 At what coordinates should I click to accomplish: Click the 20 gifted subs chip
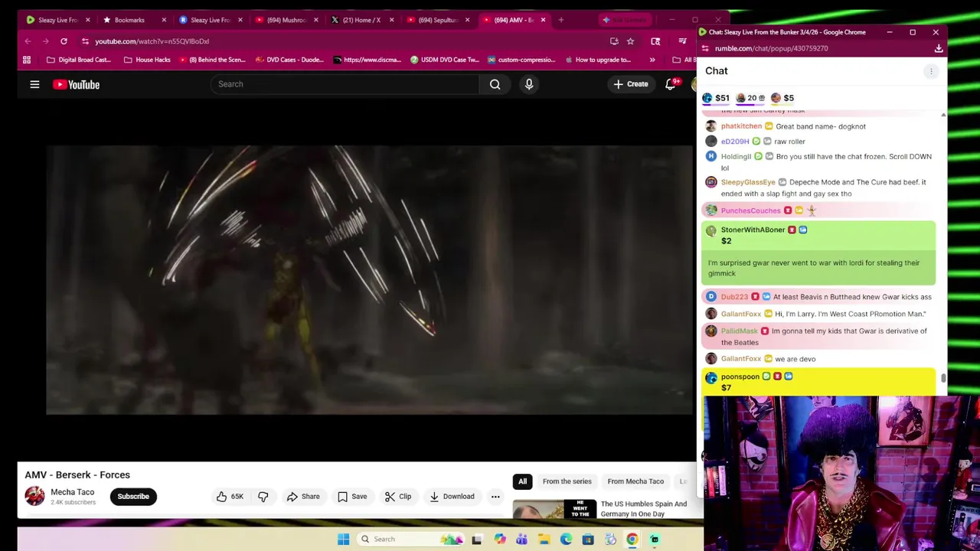click(750, 98)
